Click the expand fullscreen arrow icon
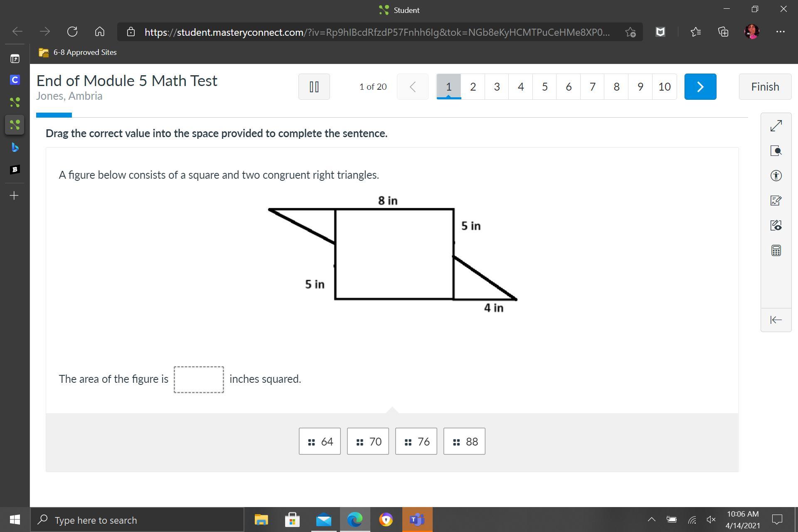Viewport: 798px width, 532px height. click(776, 126)
